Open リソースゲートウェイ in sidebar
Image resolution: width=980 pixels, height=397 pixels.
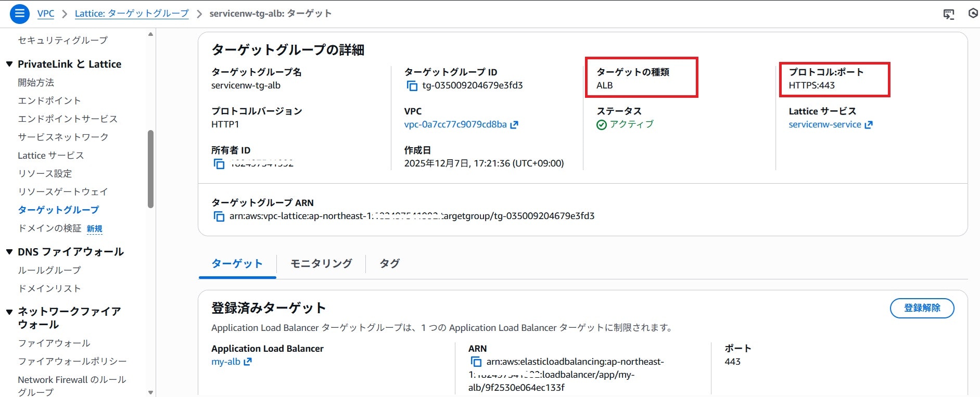63,191
